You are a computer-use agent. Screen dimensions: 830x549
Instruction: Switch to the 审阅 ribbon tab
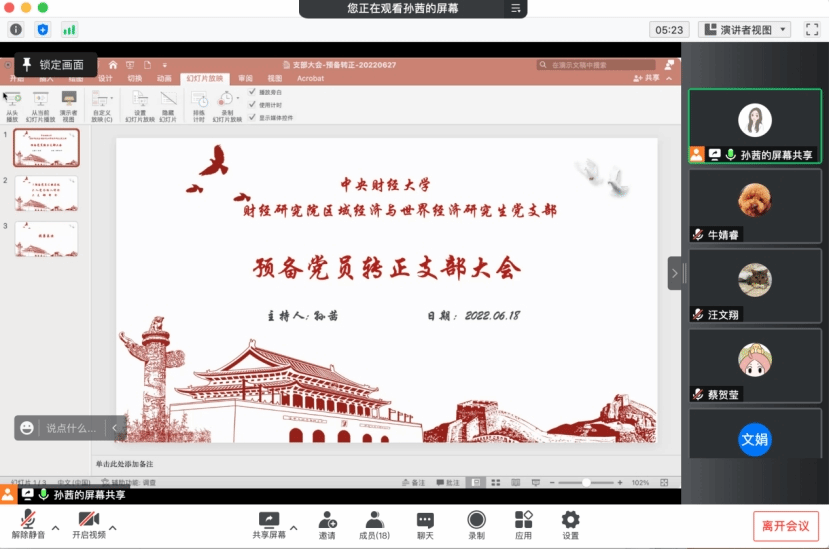pos(246,78)
